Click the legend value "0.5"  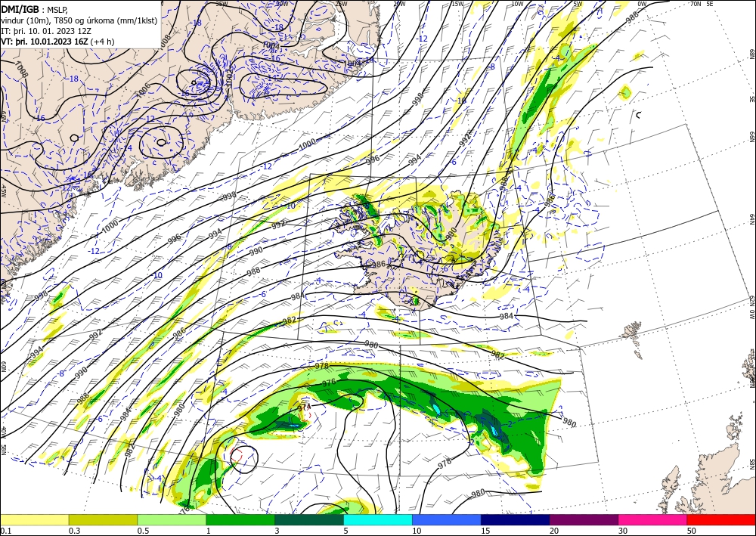(143, 531)
